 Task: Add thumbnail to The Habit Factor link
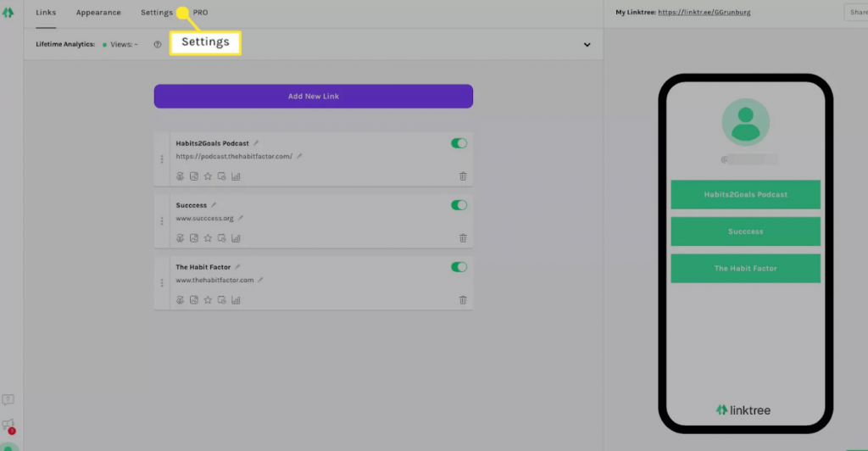pyautogui.click(x=194, y=300)
